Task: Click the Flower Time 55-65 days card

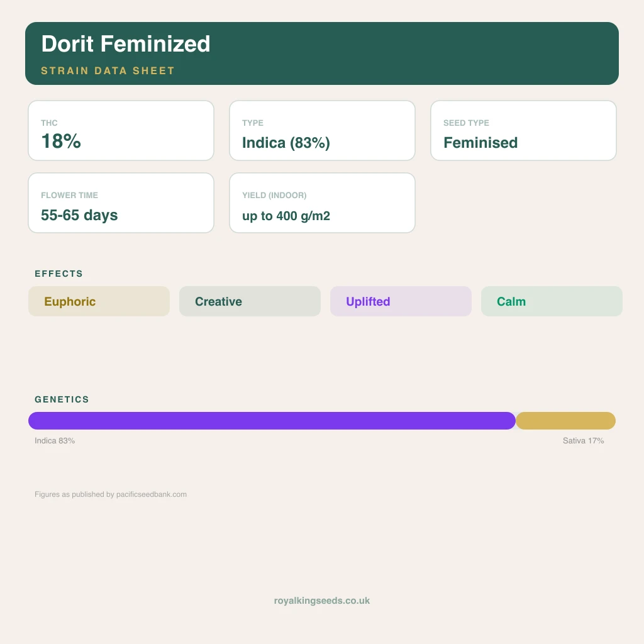Action: 121,203
